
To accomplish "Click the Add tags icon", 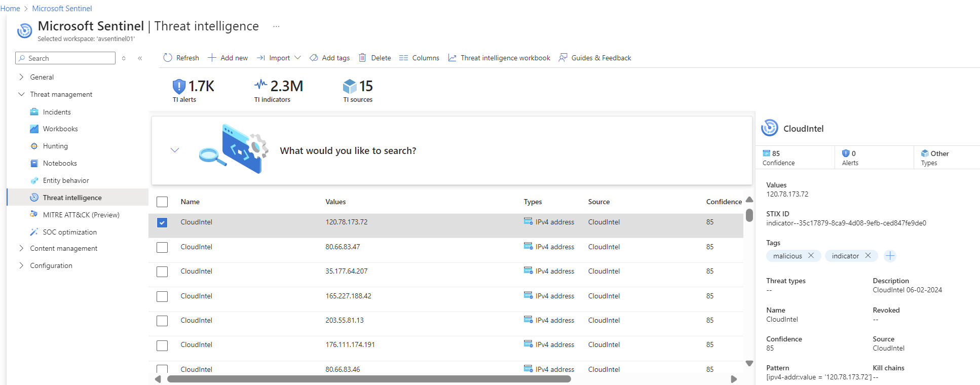I will [x=314, y=58].
